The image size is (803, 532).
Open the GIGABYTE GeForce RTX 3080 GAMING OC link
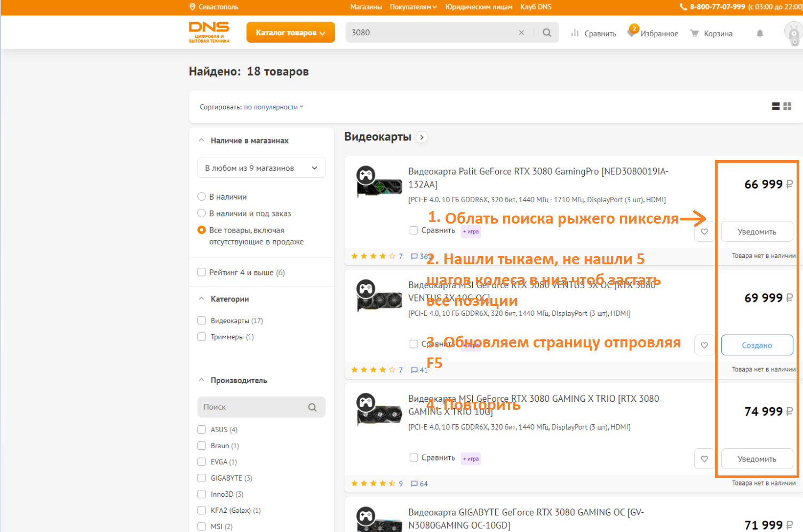tap(526, 519)
